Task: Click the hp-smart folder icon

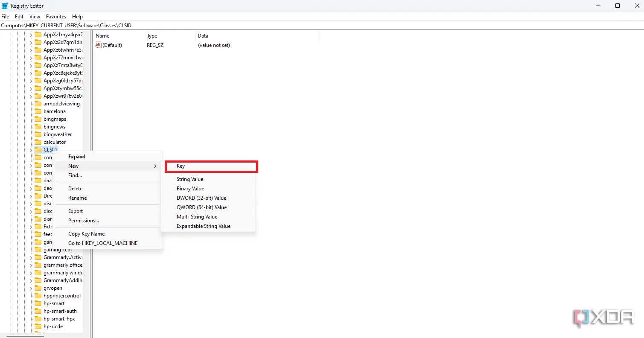Action: [x=38, y=303]
